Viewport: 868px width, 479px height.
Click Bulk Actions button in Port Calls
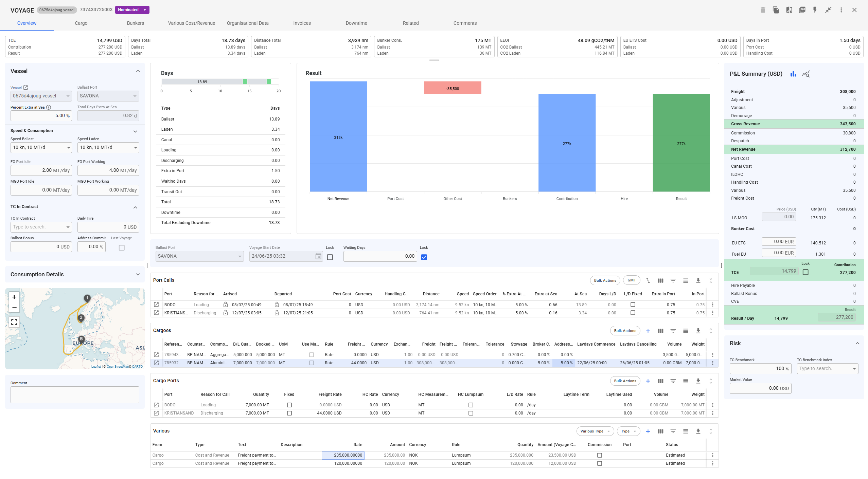click(x=605, y=280)
